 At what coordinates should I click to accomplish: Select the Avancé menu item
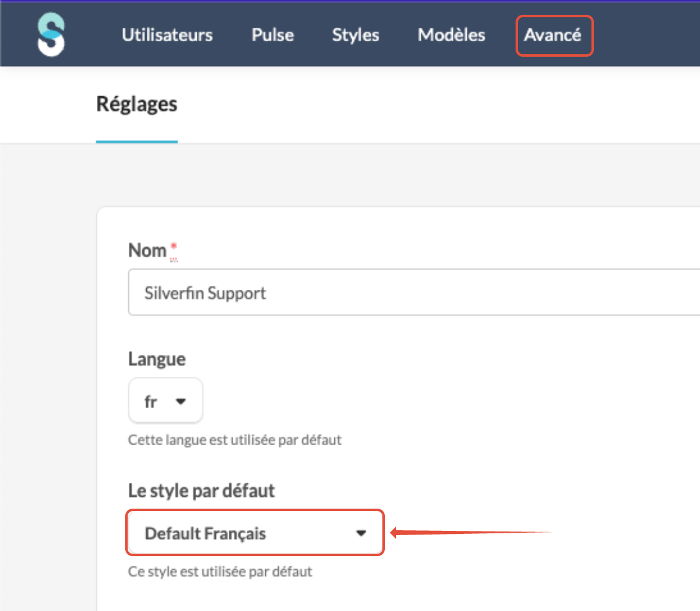553,36
